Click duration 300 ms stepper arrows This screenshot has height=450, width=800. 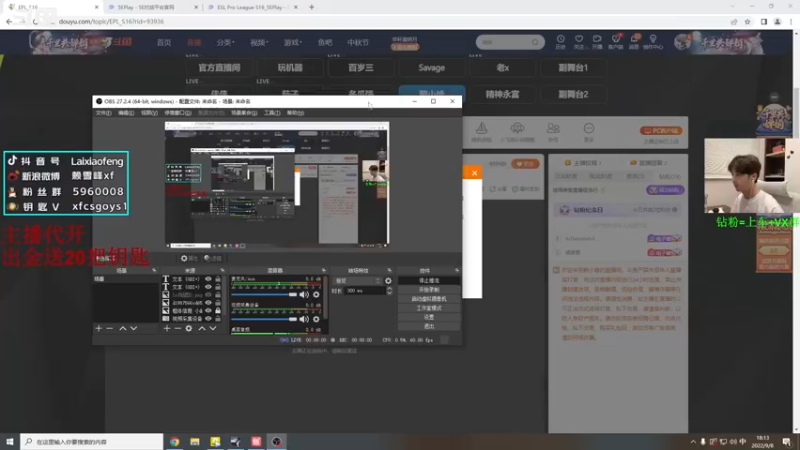[389, 290]
